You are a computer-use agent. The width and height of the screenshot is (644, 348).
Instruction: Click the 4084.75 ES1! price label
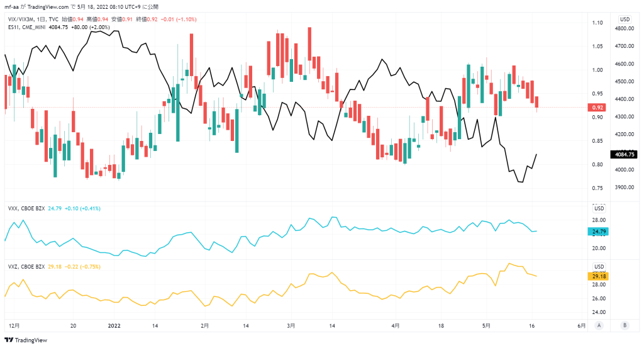pos(624,154)
